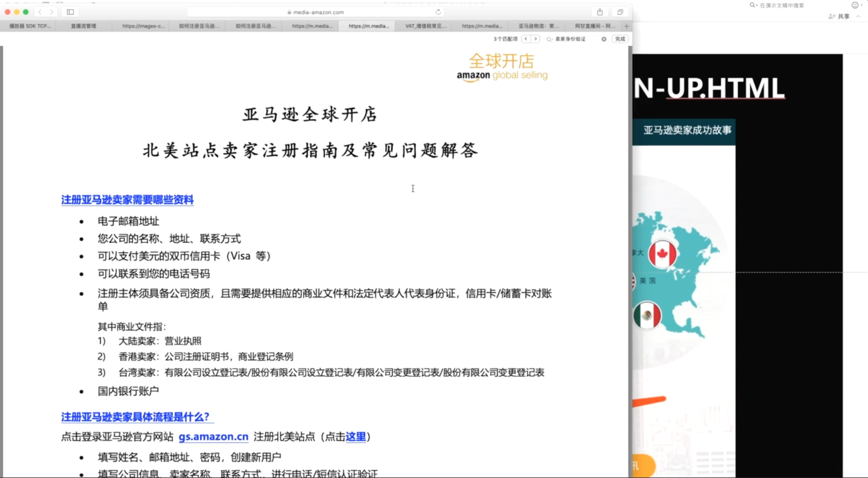Collapse the PowerPoint ribbon with the chevron
The height and width of the screenshot is (478, 868).
[x=858, y=17]
